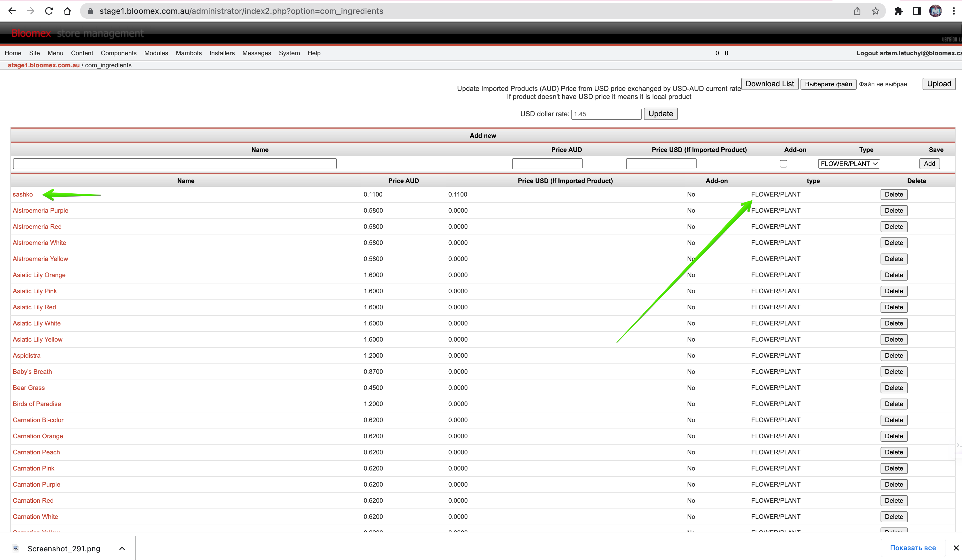
Task: Focus the USD dollar rate field
Action: point(606,114)
